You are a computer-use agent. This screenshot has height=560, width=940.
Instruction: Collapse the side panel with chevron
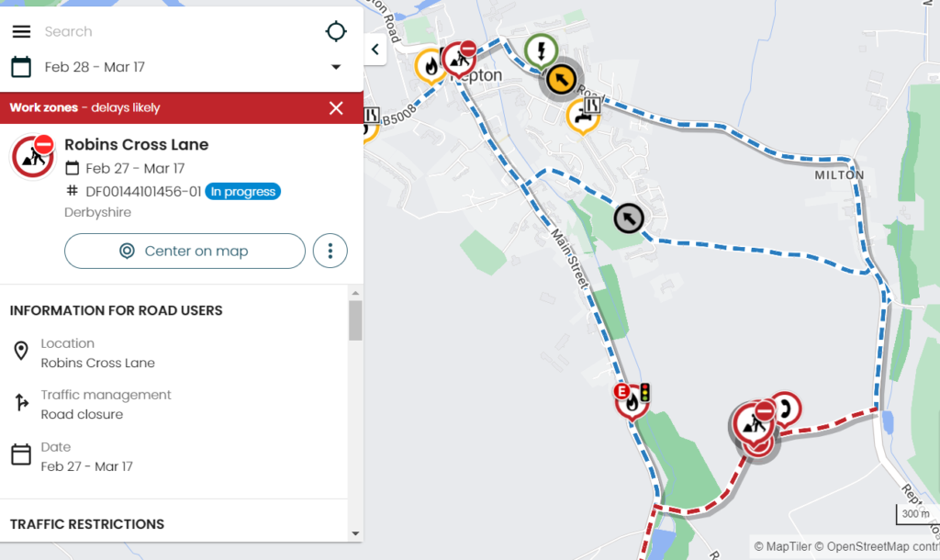point(375,50)
